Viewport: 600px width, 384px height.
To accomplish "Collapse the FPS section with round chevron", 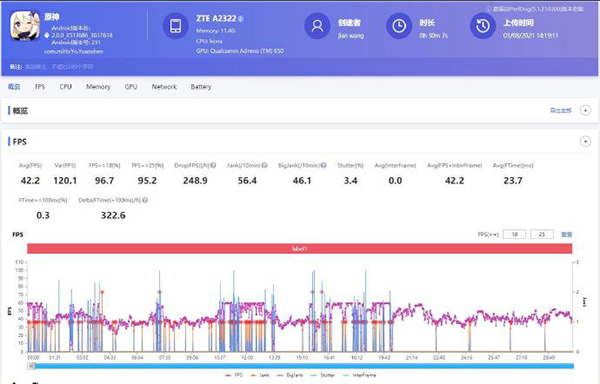I will tap(585, 142).
